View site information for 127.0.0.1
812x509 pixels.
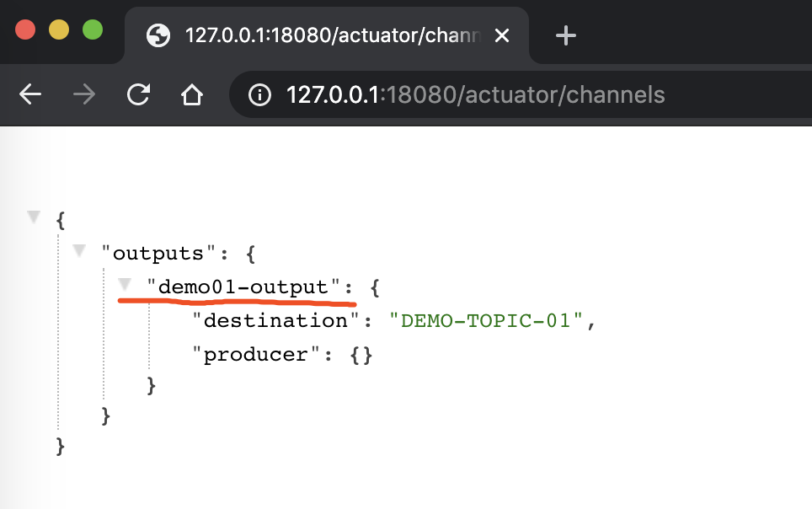tap(260, 95)
